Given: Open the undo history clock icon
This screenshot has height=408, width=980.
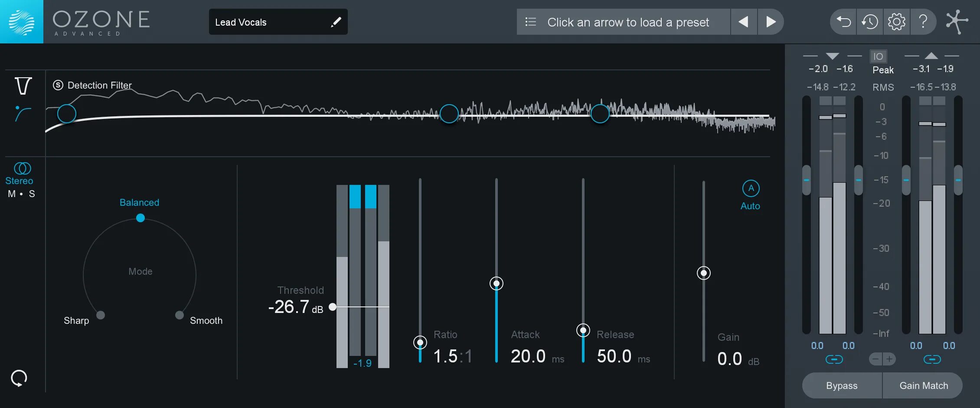Looking at the screenshot, I should (869, 21).
